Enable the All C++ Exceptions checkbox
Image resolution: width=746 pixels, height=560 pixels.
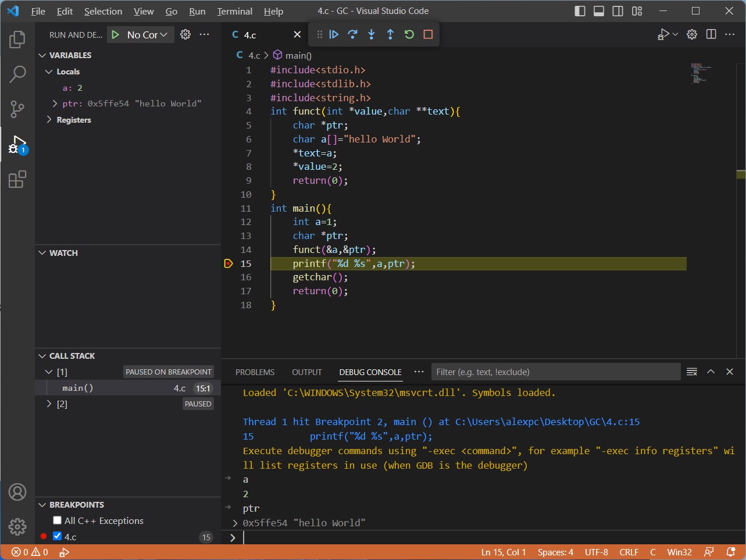pyautogui.click(x=57, y=520)
